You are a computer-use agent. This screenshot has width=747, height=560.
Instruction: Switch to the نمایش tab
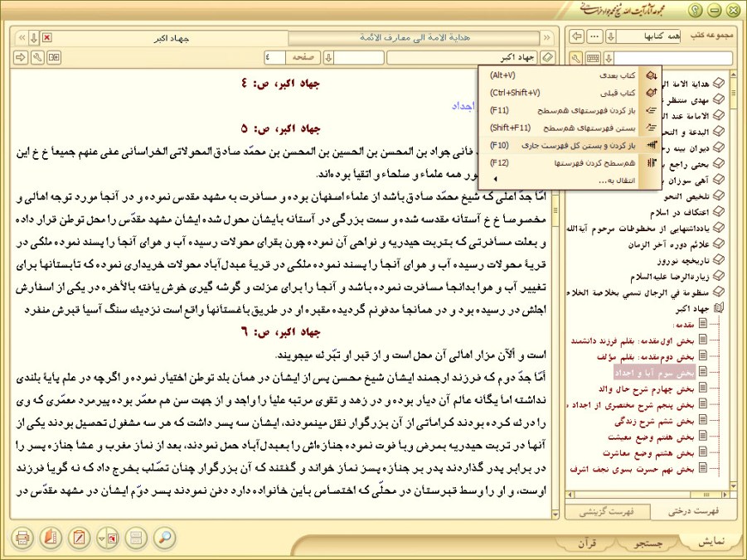click(711, 542)
